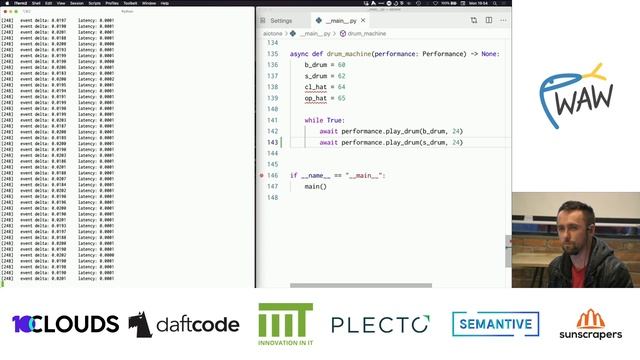
Task: Click the Settings tab icon
Action: 263,20
